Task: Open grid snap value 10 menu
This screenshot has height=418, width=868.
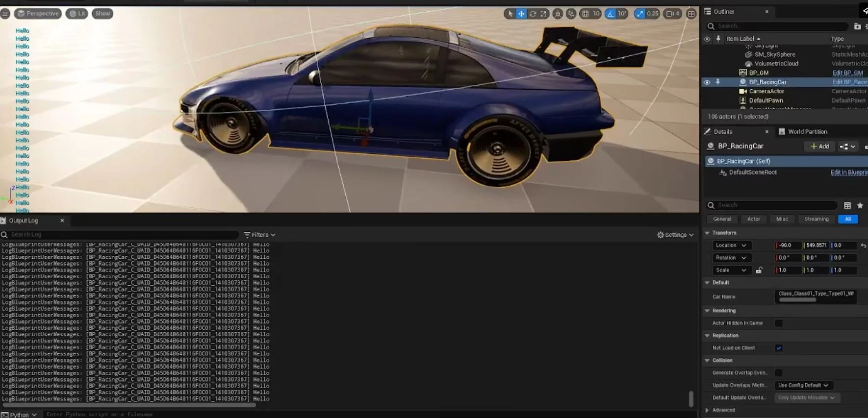Action: coord(596,14)
